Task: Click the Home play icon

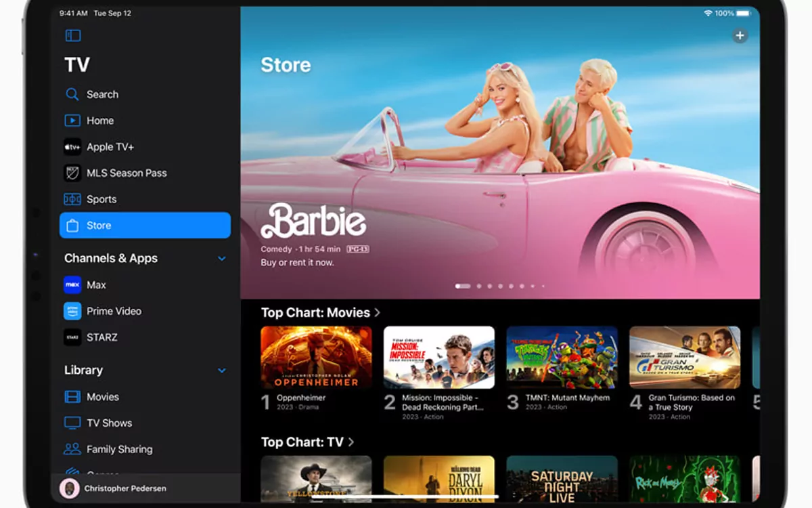Action: (x=72, y=121)
